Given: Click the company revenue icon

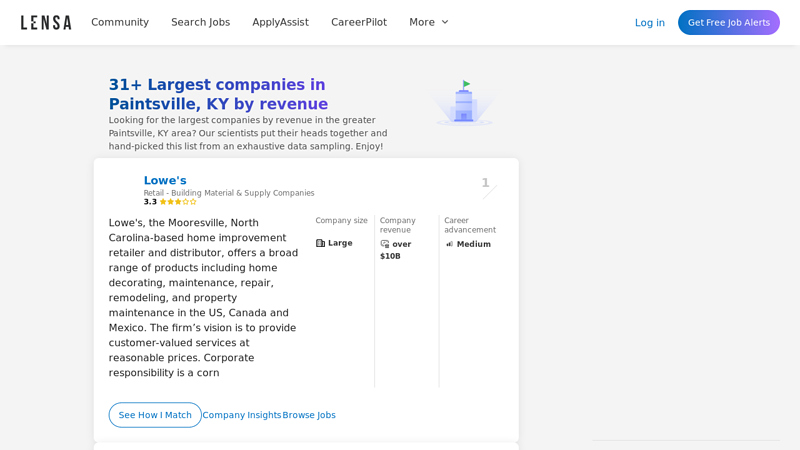Looking at the screenshot, I should coord(385,244).
